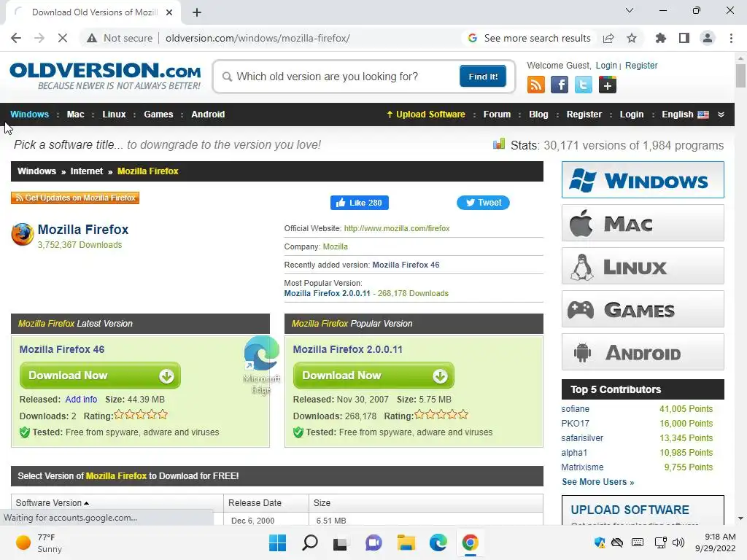747x560 pixels.
Task: Click the Add info link
Action: [81, 400]
